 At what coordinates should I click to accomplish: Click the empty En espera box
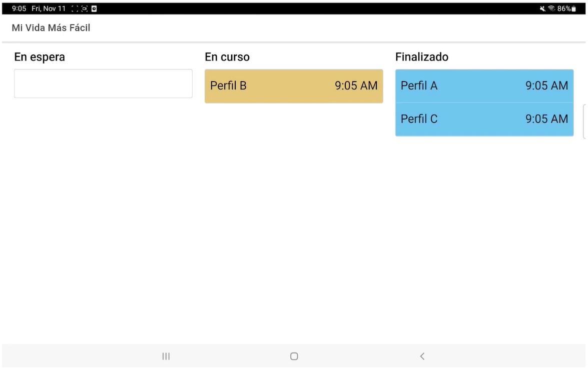pos(103,83)
